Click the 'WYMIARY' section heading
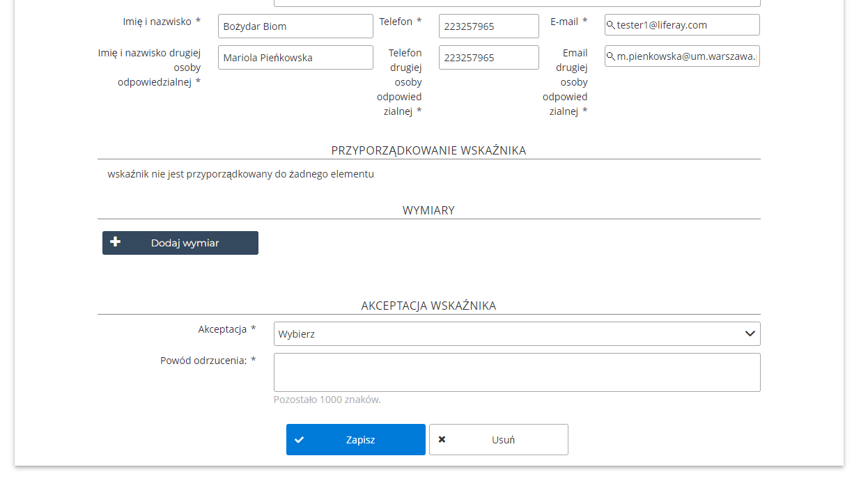868x481 pixels. point(428,210)
